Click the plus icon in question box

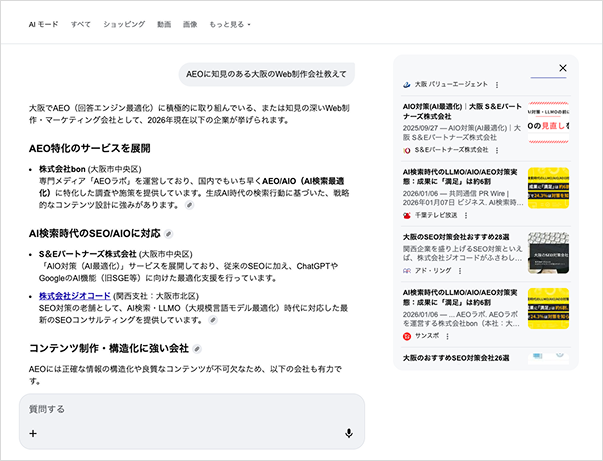click(33, 433)
